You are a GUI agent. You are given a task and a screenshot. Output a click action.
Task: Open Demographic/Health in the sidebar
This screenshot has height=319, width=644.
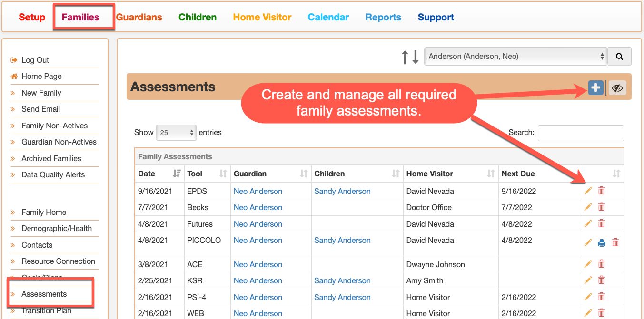click(x=57, y=228)
